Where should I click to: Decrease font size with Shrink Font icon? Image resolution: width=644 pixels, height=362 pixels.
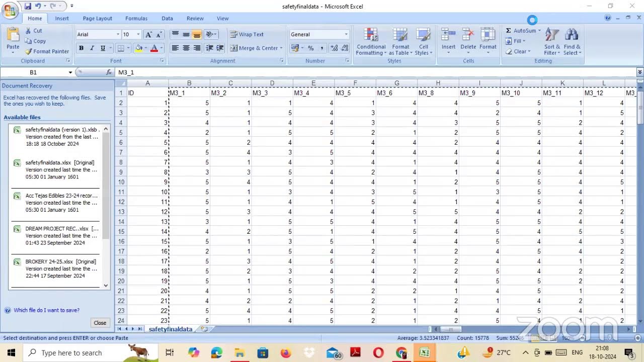(159, 35)
